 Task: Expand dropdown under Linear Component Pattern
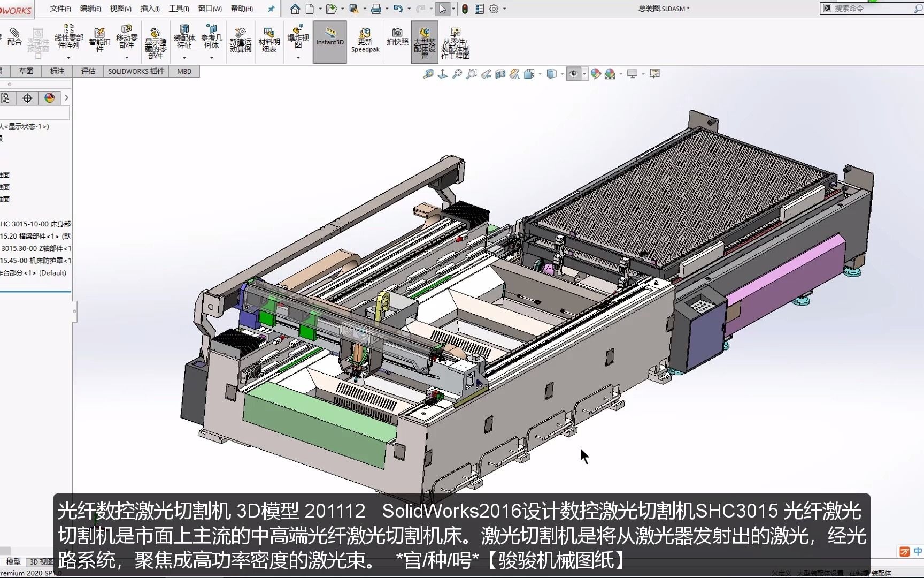pos(68,58)
